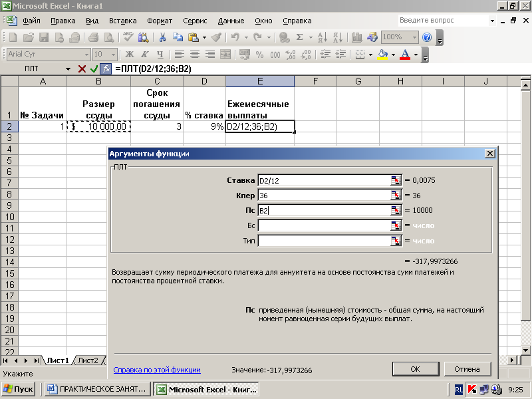Click in the Ставка field containing D2/12
Viewport: 532px width, 399px height.
[x=325, y=180]
